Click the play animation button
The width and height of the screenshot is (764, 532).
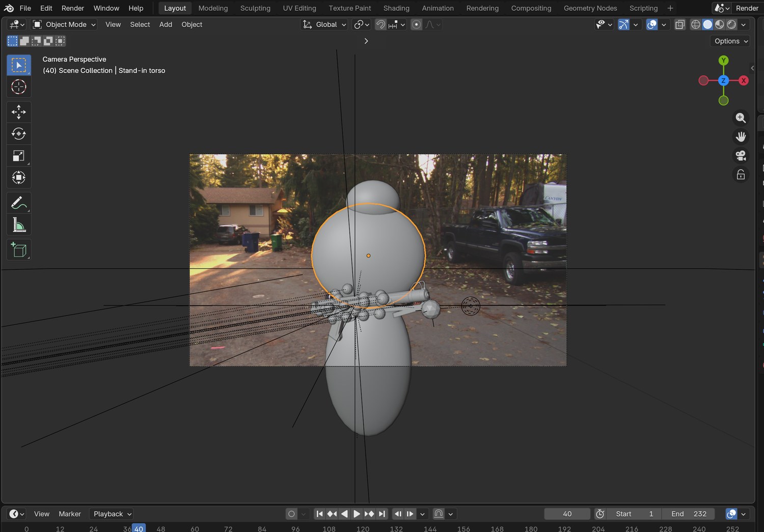(x=357, y=514)
